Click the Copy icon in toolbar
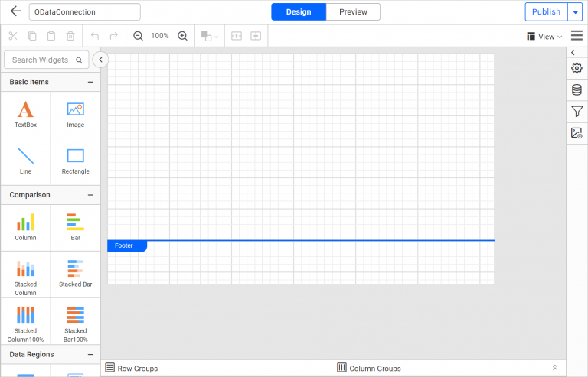Screen dimensions: 588x377 click(x=32, y=36)
